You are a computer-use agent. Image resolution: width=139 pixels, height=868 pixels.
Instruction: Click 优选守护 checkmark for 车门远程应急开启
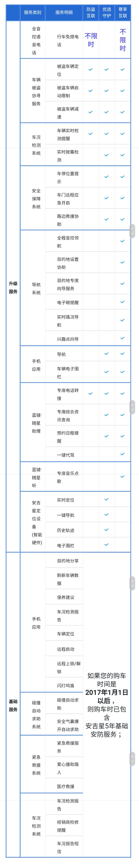(x=106, y=198)
